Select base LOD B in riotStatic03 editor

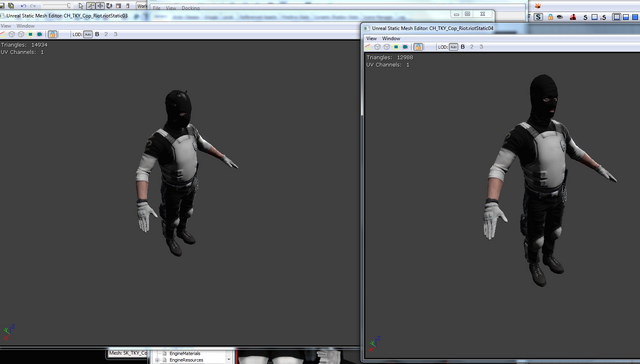point(97,34)
